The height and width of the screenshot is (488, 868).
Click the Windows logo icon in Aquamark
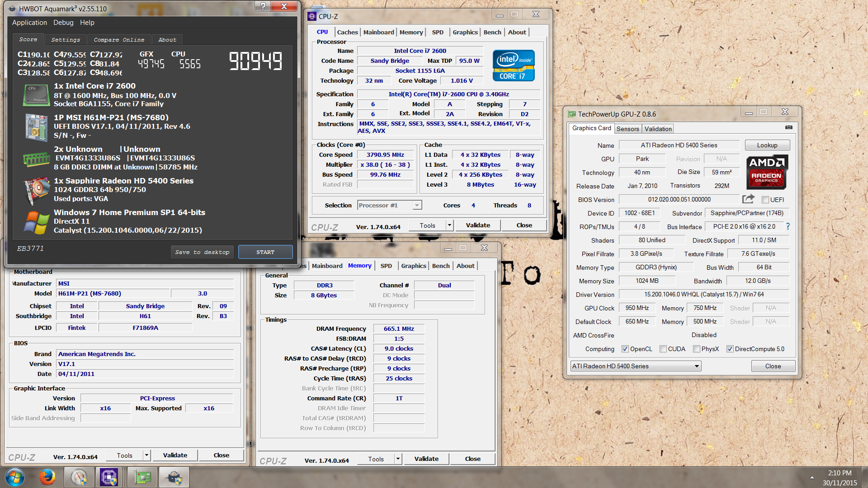[37, 222]
